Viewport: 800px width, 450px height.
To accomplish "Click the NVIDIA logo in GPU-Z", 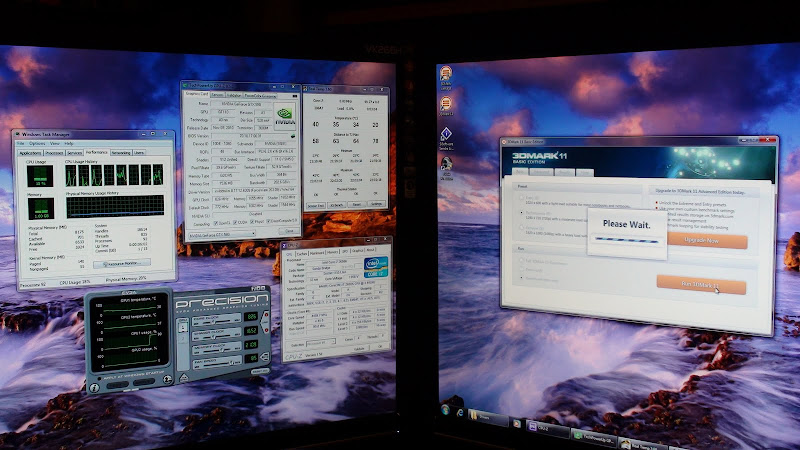I will (284, 116).
